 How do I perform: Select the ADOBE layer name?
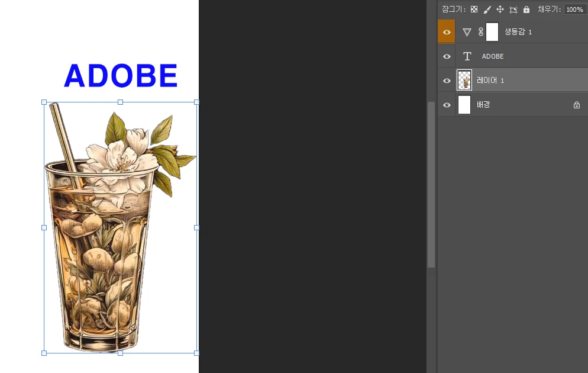point(493,56)
